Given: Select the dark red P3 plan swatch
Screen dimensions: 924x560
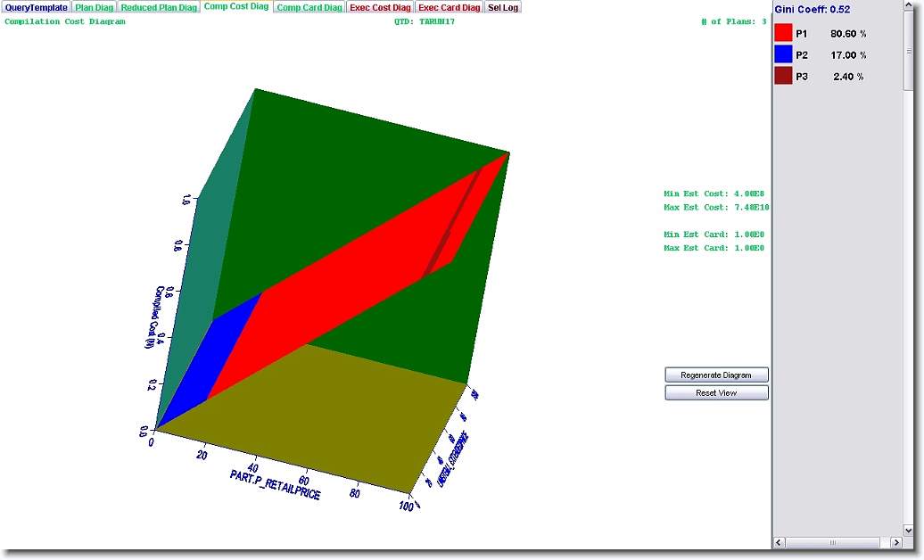Looking at the screenshot, I should click(x=783, y=77).
